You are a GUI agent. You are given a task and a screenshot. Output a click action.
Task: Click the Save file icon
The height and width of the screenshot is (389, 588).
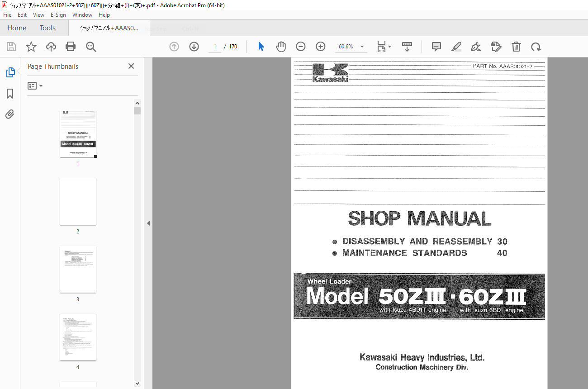point(11,47)
